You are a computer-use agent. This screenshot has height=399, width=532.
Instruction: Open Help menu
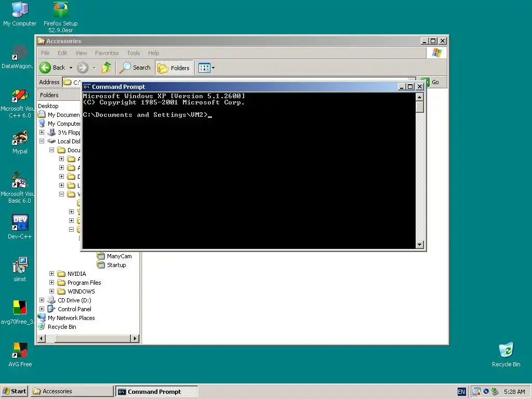coord(153,53)
